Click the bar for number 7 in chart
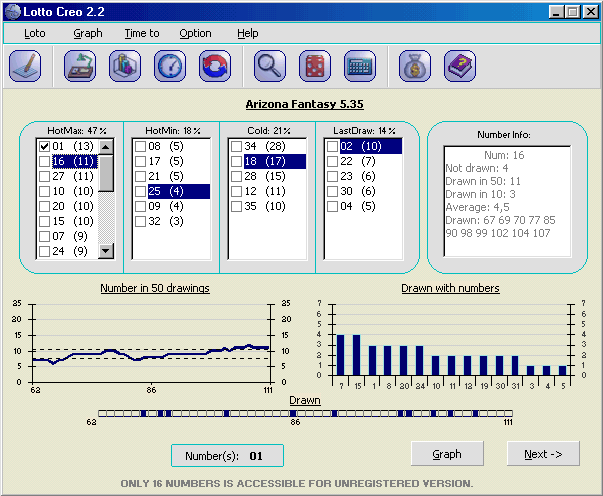 (340, 355)
